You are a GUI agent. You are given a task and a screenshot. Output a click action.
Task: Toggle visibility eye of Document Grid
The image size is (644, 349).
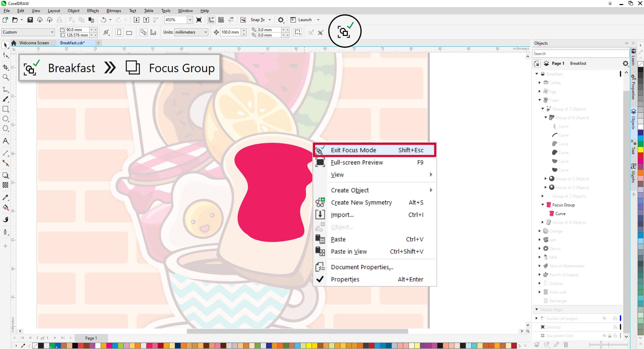[x=604, y=336]
